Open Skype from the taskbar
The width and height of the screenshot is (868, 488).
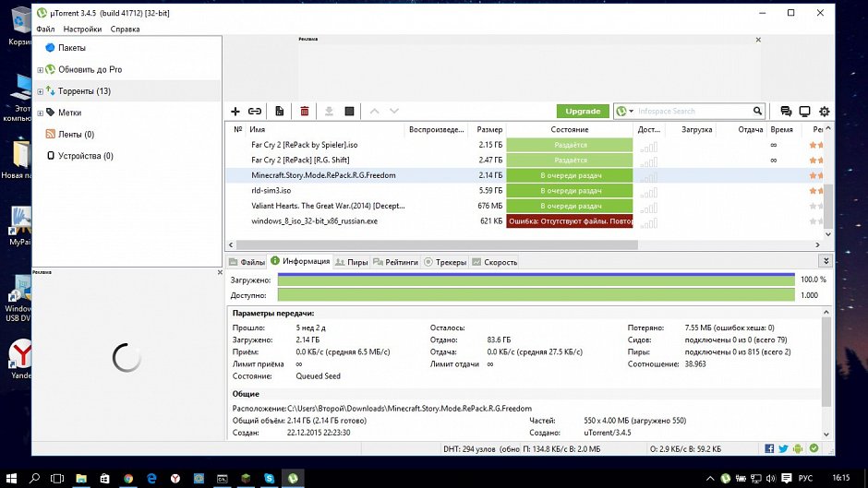269,478
